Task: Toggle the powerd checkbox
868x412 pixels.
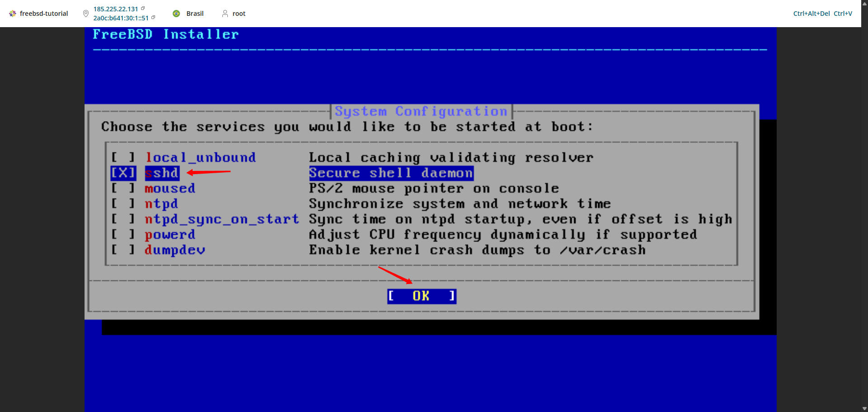Action: coord(123,234)
